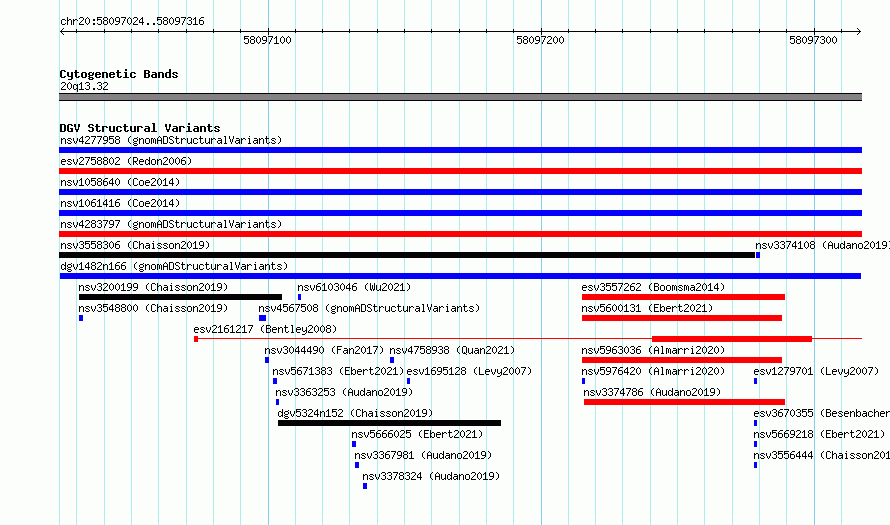Select the red esv2758802 Redon2006 bar
The image size is (890, 525).
(460, 171)
